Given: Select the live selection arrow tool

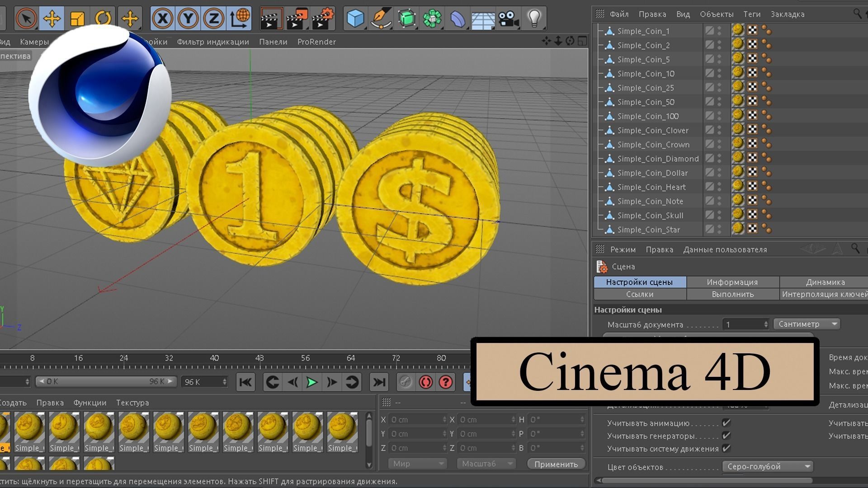Looking at the screenshot, I should [26, 19].
